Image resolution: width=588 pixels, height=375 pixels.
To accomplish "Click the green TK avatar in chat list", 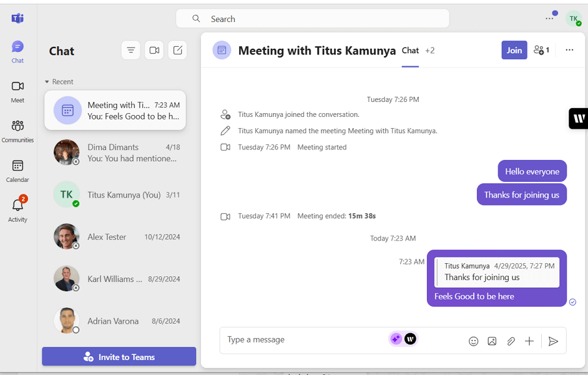I will point(66,194).
